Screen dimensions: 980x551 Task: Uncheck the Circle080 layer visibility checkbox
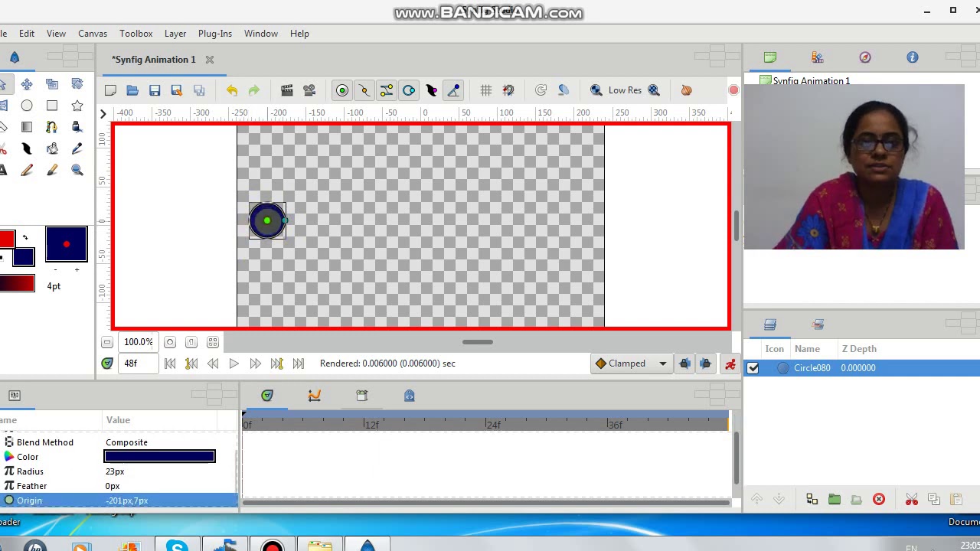753,368
